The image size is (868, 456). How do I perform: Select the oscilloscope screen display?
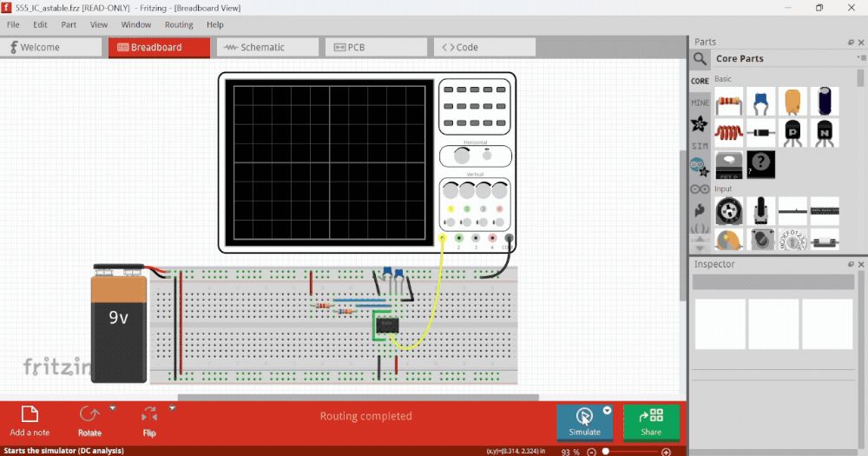[329, 162]
